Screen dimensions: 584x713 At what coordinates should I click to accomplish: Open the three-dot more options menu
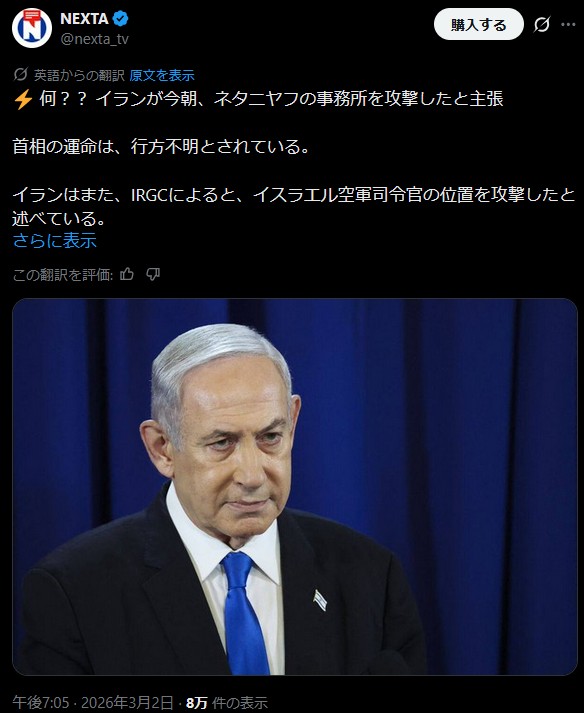coord(568,25)
